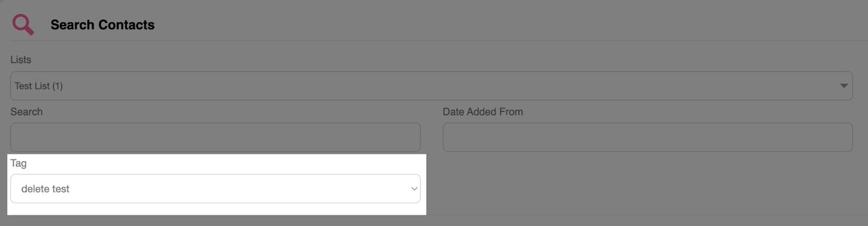Click the middle of the Tag select box
Viewport: 868px width, 226px height.
pyautogui.click(x=215, y=189)
